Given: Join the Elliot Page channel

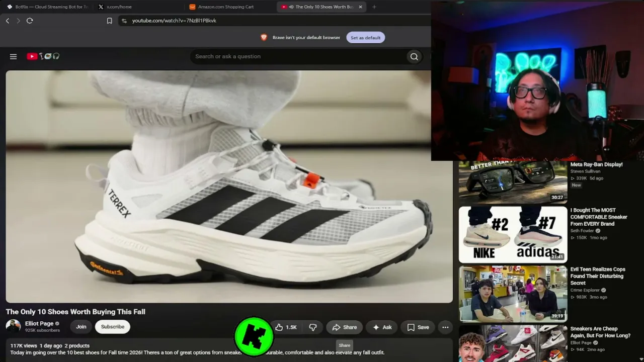Looking at the screenshot, I should 81,327.
